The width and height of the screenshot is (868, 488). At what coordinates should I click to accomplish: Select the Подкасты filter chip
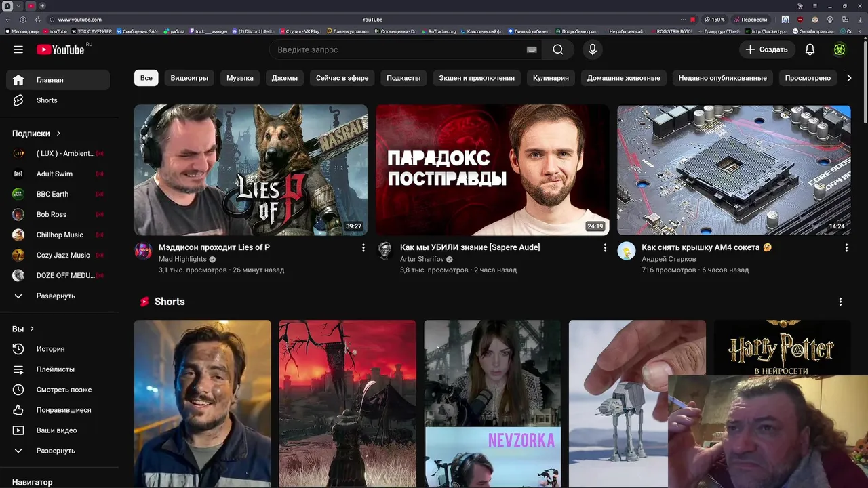tap(403, 78)
